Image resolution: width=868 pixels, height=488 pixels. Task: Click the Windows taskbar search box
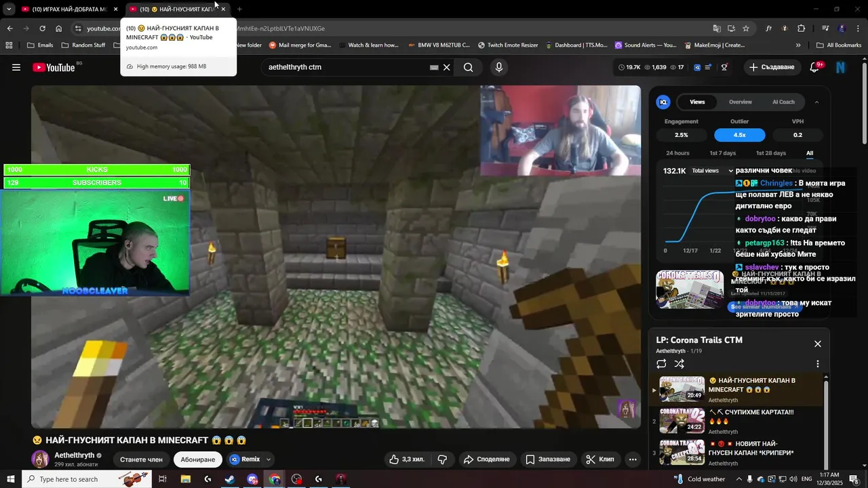pyautogui.click(x=86, y=479)
